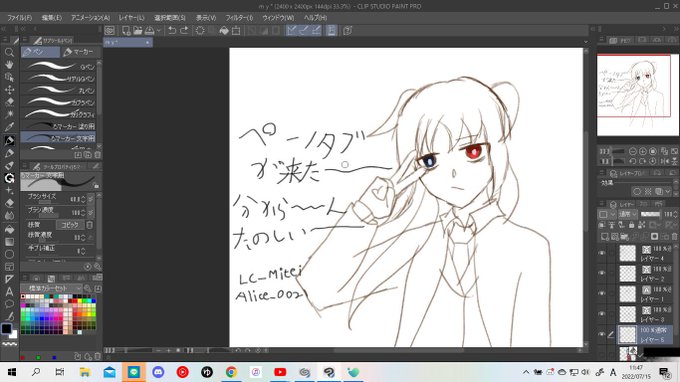The width and height of the screenshot is (680, 382).
Task: Select the Zoom magnifier tool
Action: [9, 52]
